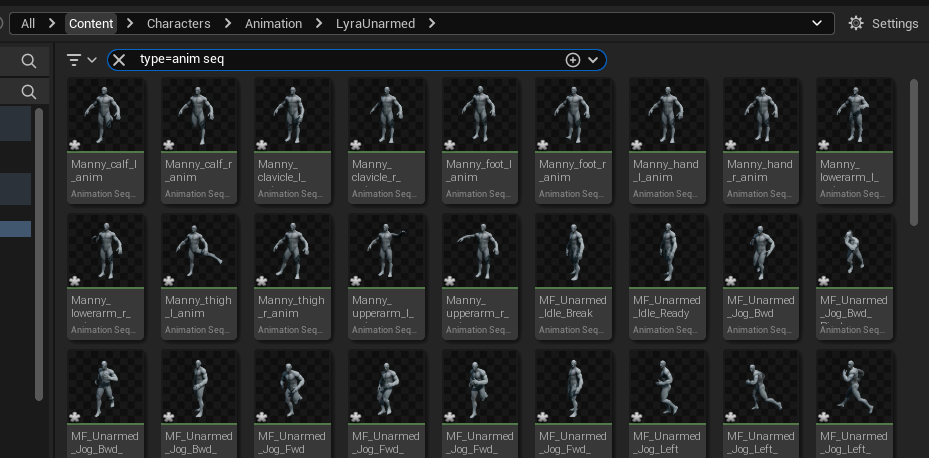Select Manny_calf_l_anim asset thumbnail
The image size is (929, 458).
(105, 115)
